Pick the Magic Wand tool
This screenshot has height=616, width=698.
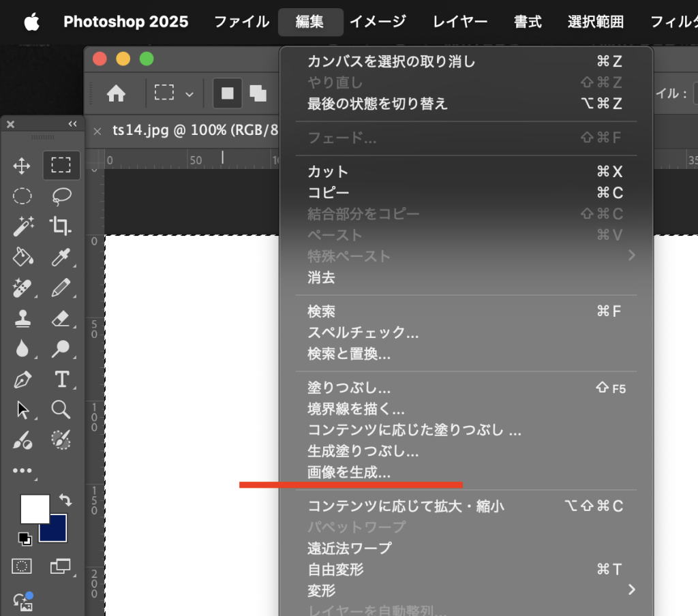click(x=22, y=226)
